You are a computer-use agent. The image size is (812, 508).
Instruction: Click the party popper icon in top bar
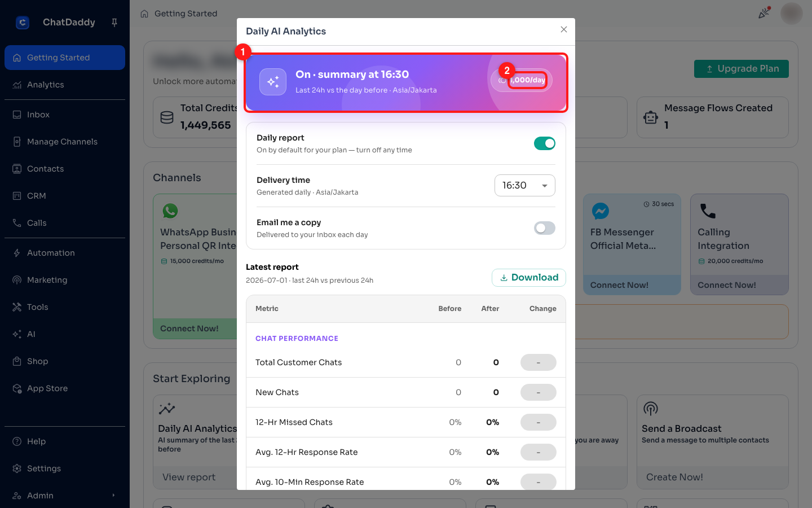click(764, 13)
